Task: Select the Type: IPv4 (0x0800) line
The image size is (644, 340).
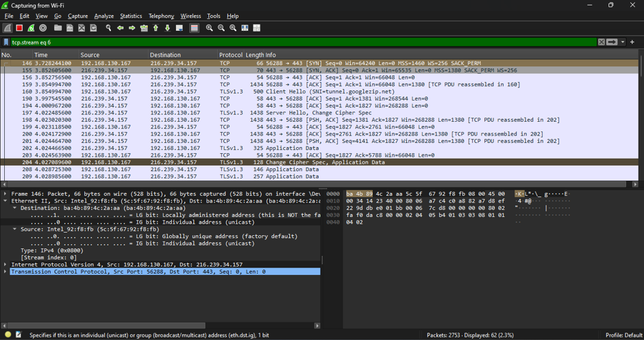Action: [x=52, y=250]
